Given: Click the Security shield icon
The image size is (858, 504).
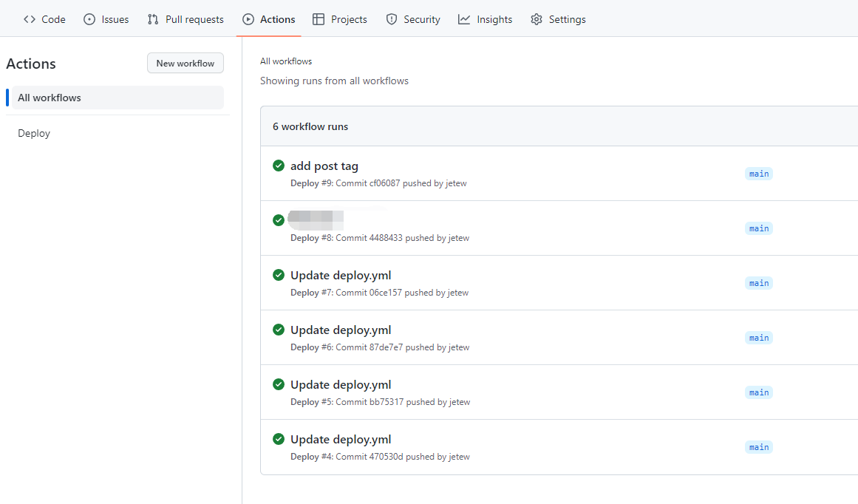Looking at the screenshot, I should pos(392,19).
